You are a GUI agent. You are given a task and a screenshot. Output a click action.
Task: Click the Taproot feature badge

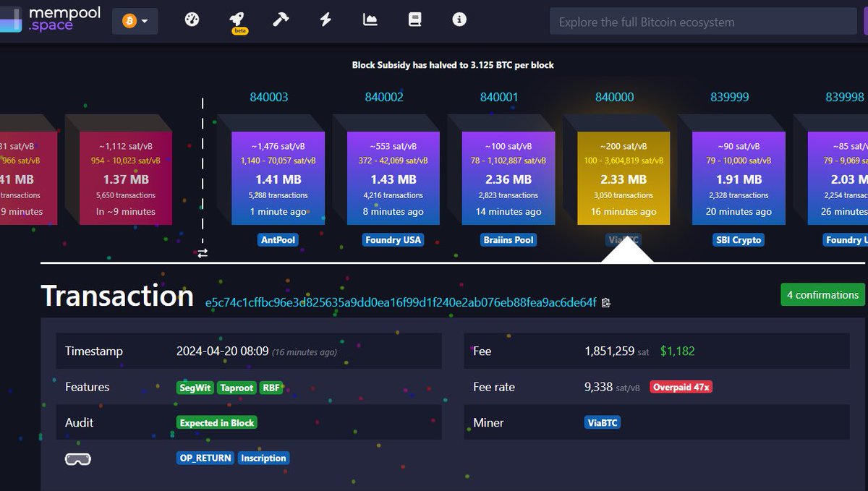(x=237, y=388)
